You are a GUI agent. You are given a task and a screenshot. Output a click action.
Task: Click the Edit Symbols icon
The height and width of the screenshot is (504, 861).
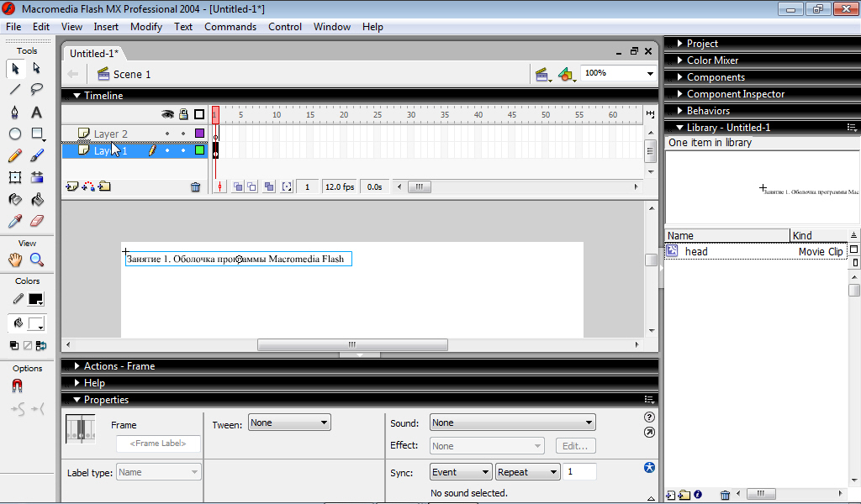pos(567,75)
